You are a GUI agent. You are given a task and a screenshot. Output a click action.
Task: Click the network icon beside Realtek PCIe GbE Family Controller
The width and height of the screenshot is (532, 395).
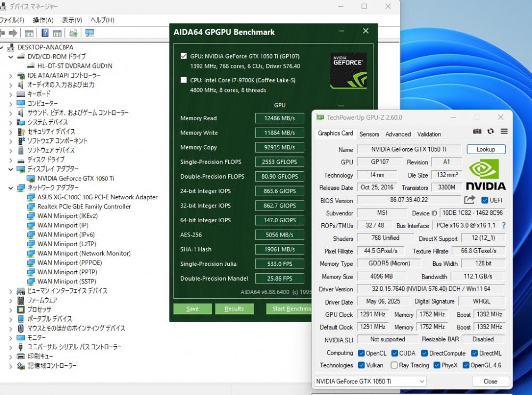(31, 206)
